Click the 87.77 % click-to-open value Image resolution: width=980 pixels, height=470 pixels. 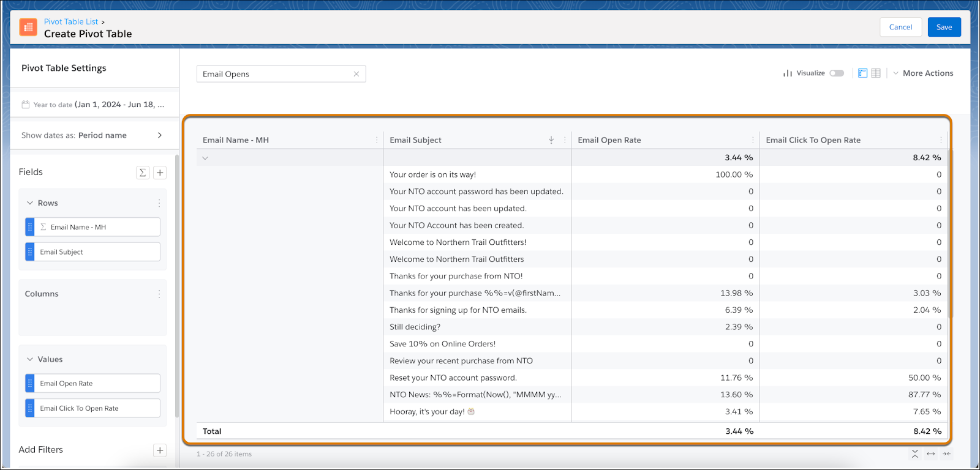(x=924, y=395)
